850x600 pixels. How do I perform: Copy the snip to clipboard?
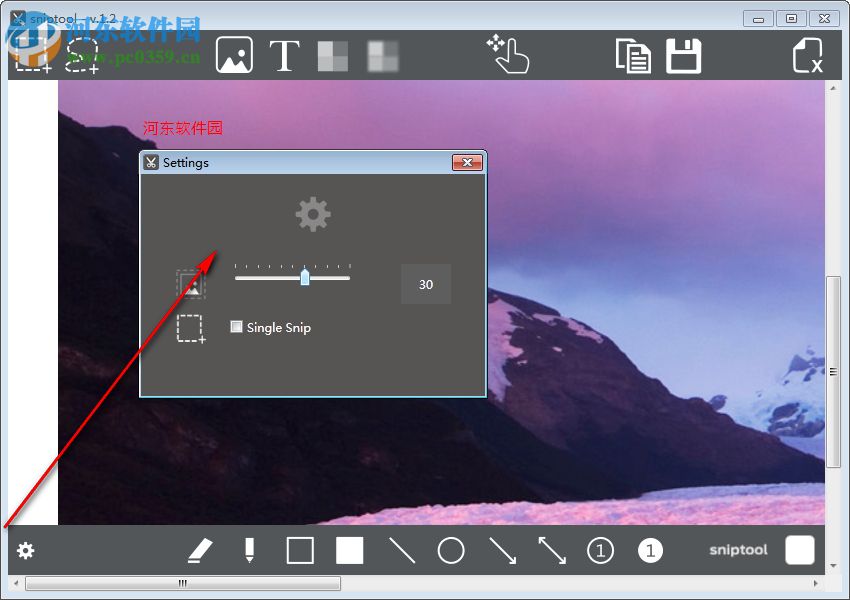(636, 55)
